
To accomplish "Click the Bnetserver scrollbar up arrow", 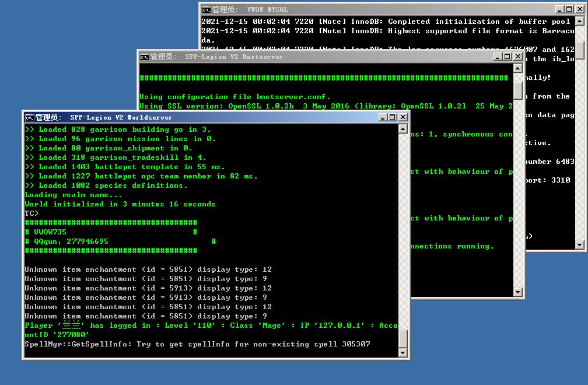I will click(518, 68).
